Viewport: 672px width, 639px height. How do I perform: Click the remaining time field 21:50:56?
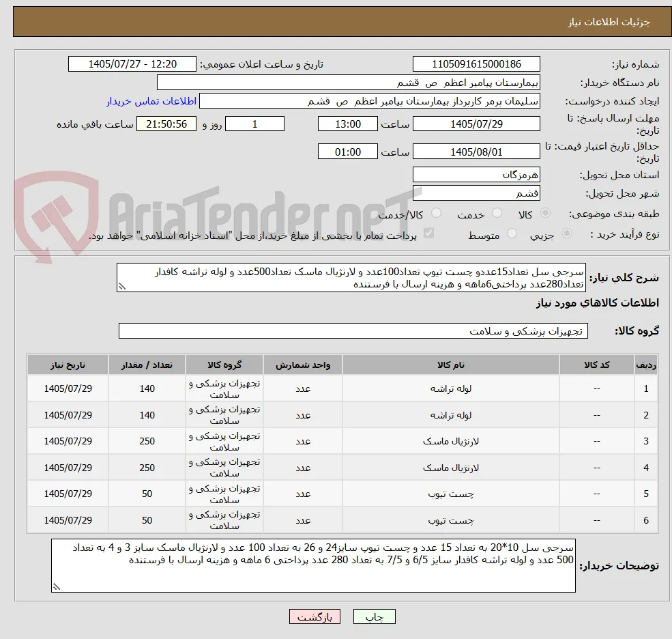166,124
